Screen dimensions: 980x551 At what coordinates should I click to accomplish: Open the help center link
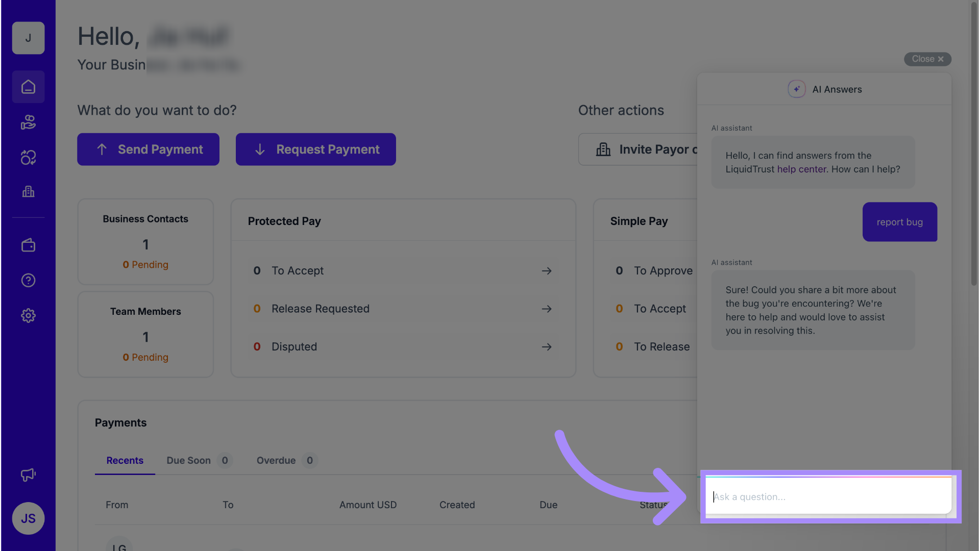(801, 169)
